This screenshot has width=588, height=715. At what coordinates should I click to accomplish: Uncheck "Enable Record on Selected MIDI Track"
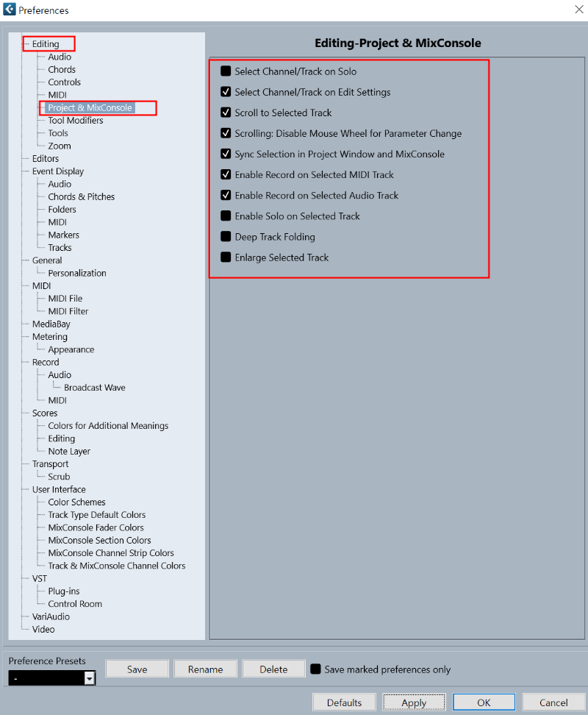[x=225, y=174]
